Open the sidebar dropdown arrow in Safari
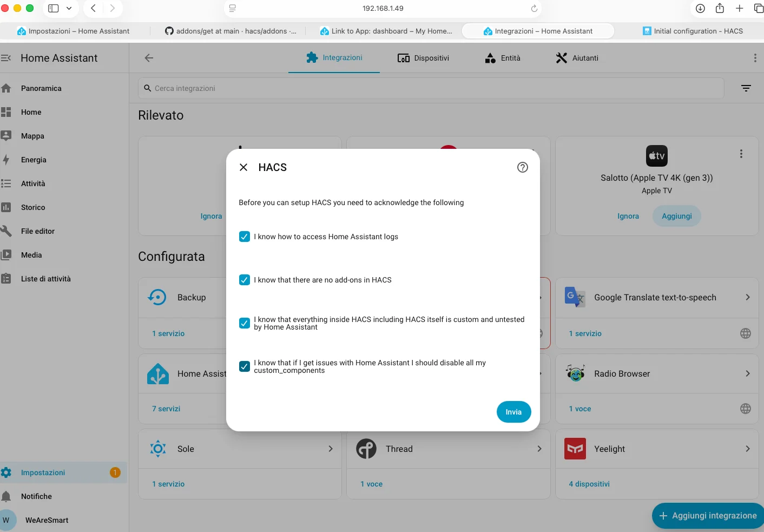This screenshot has width=764, height=532. [69, 8]
